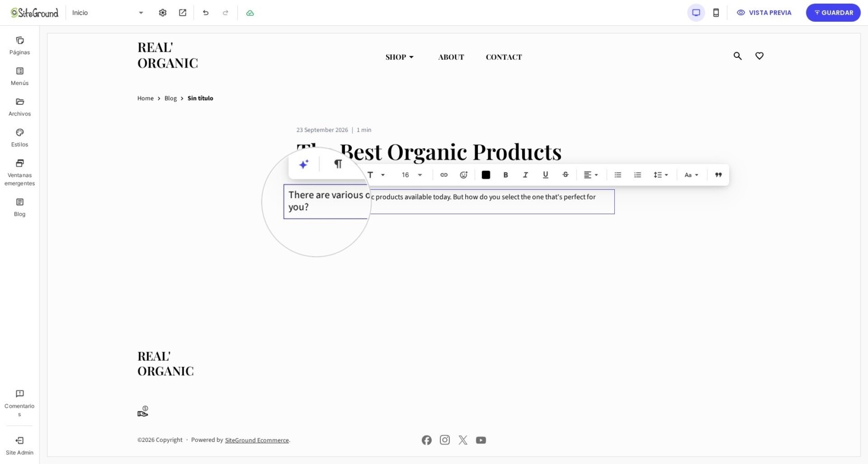
Task: Open the SiteGround Ecommerce link
Action: [x=257, y=440]
